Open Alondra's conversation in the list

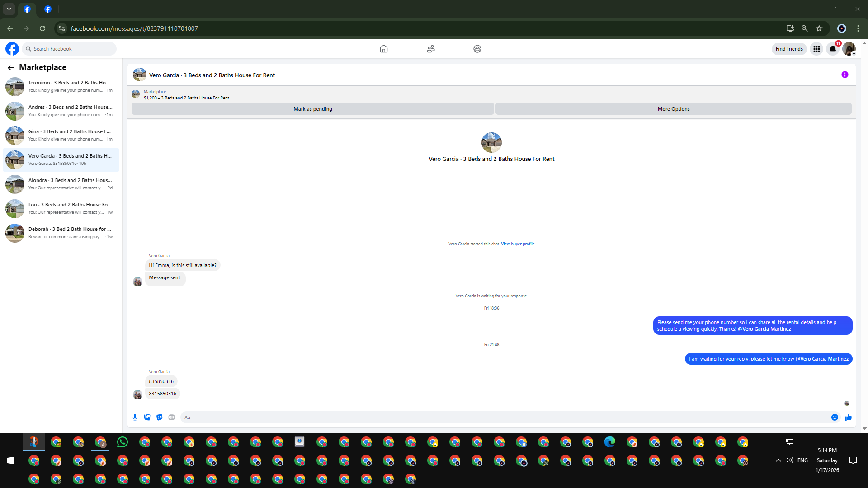tap(61, 184)
